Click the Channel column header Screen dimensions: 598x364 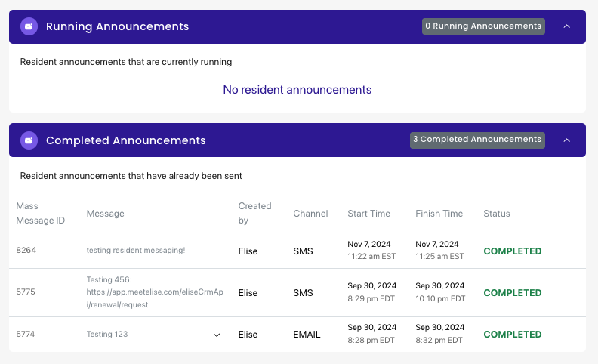click(310, 214)
